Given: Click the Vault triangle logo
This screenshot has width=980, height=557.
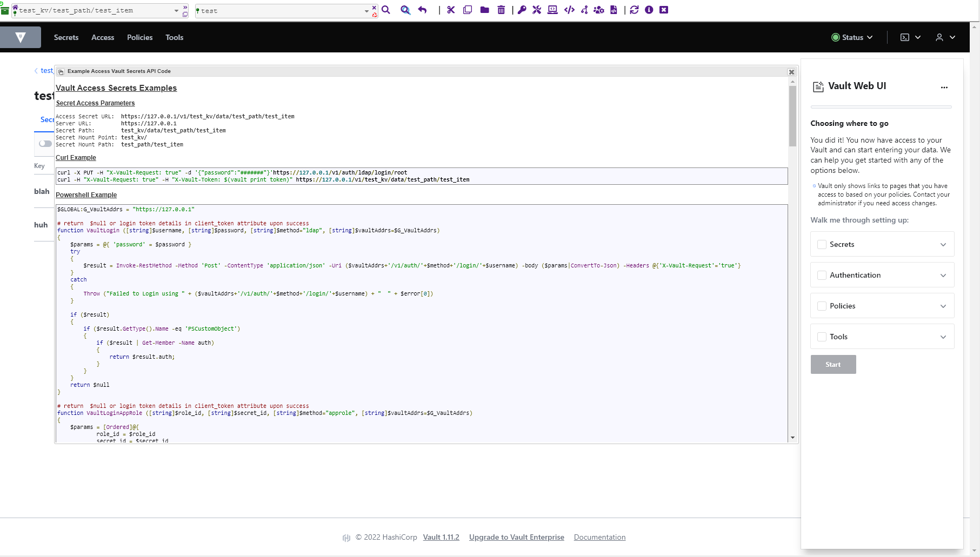Looking at the screenshot, I should [21, 37].
